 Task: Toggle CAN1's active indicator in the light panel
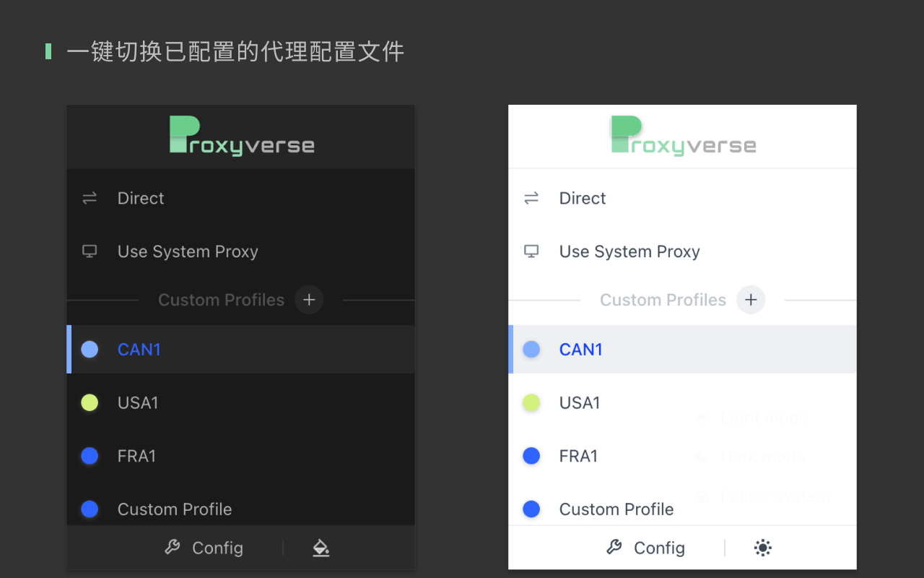pyautogui.click(x=531, y=349)
